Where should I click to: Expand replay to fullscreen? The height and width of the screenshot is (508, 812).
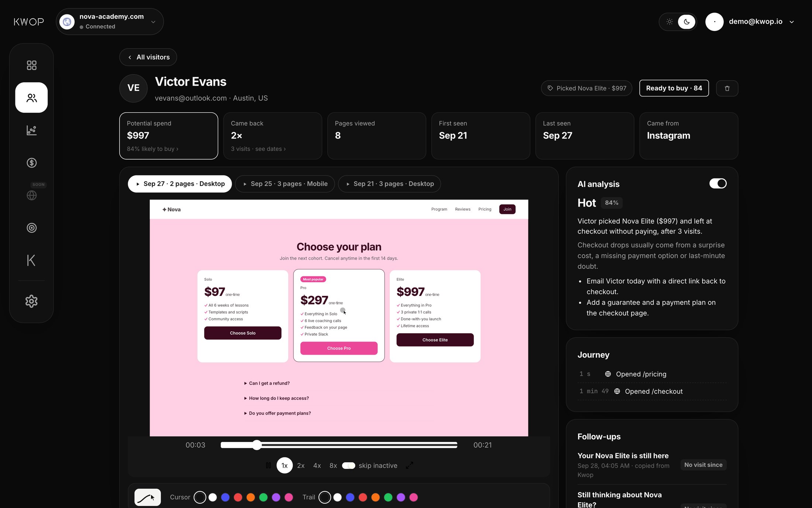pyautogui.click(x=409, y=466)
